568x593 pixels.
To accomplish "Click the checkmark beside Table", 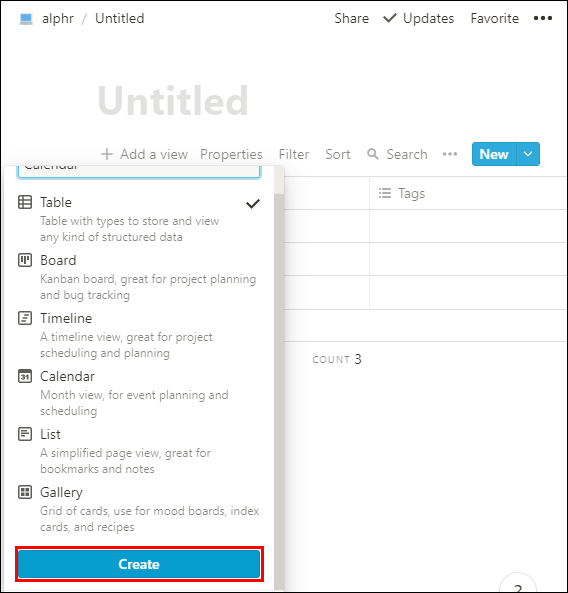I will [253, 204].
